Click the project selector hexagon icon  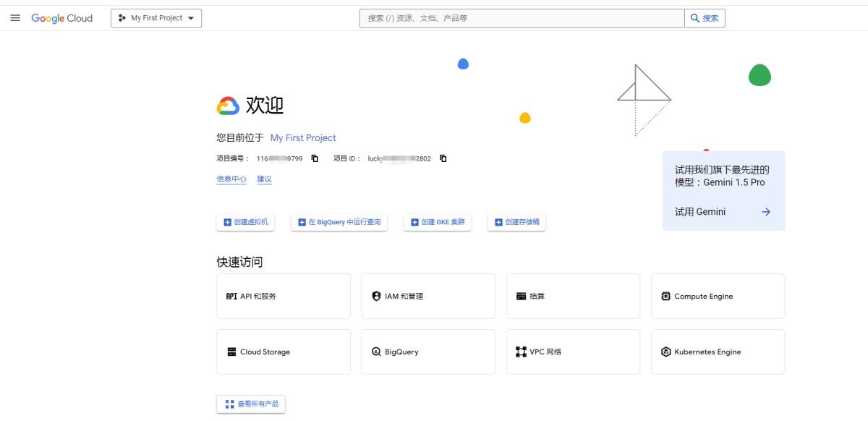click(122, 18)
